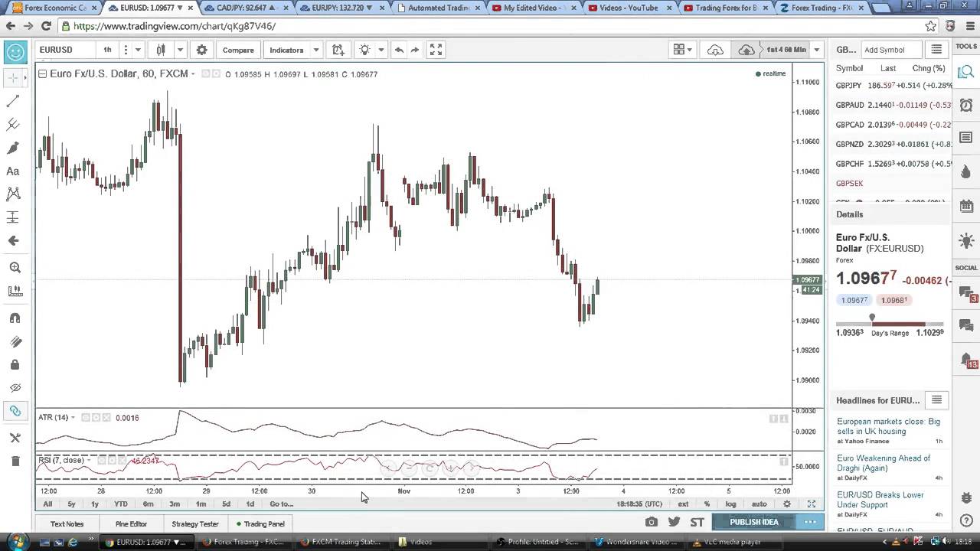This screenshot has height=551, width=980.
Task: Set the chart range to 5y
Action: coord(71,504)
